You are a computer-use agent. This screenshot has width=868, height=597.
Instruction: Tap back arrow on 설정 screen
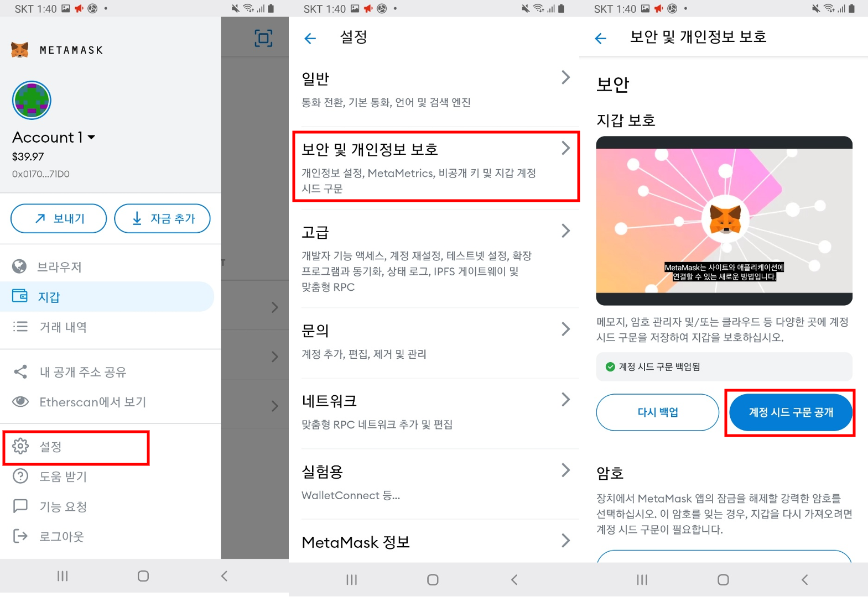click(x=310, y=38)
